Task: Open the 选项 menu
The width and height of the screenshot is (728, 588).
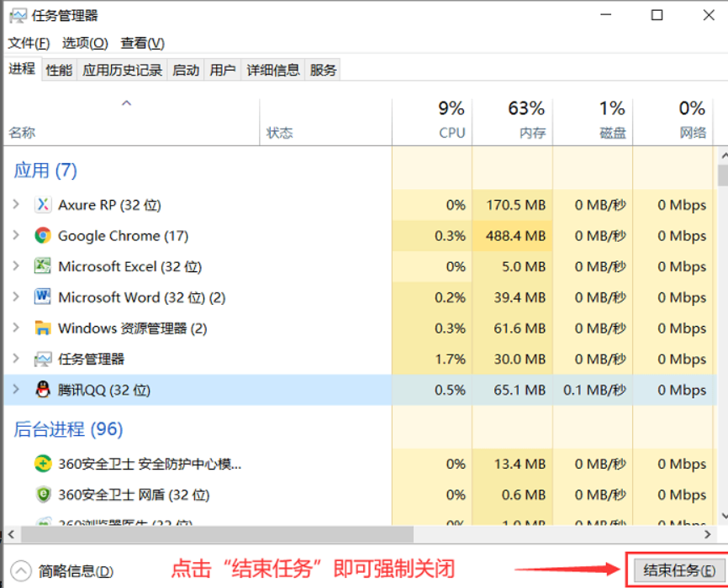Action: click(x=85, y=43)
